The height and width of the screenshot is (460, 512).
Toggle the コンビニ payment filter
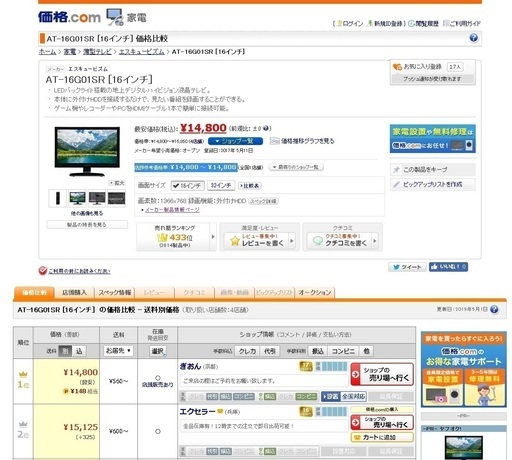click(343, 351)
